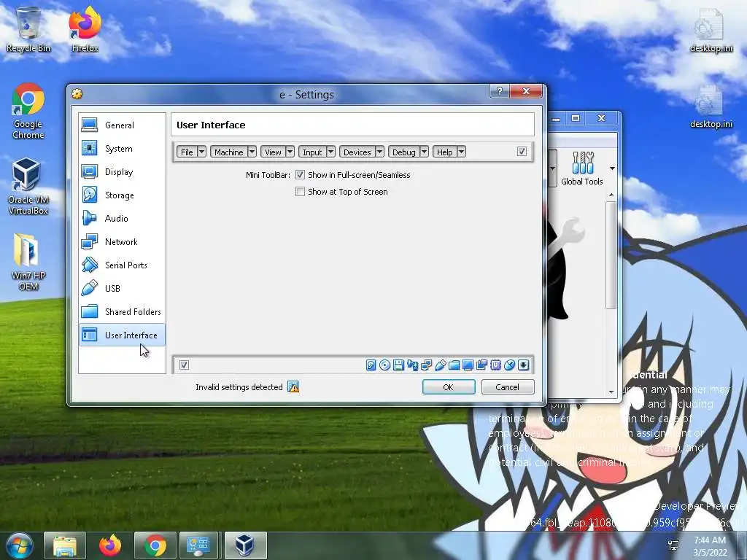Click the video capture indicator icon
Screen dimensions: 747x560
point(481,365)
